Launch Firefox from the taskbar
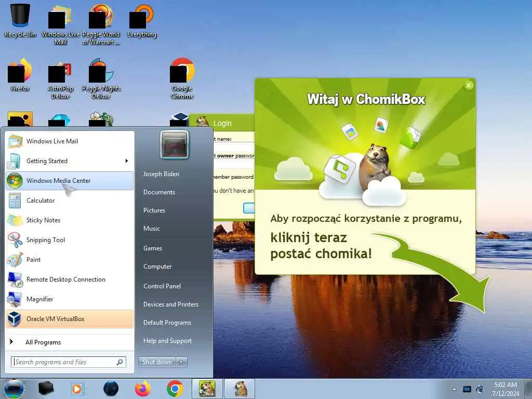 (143, 389)
